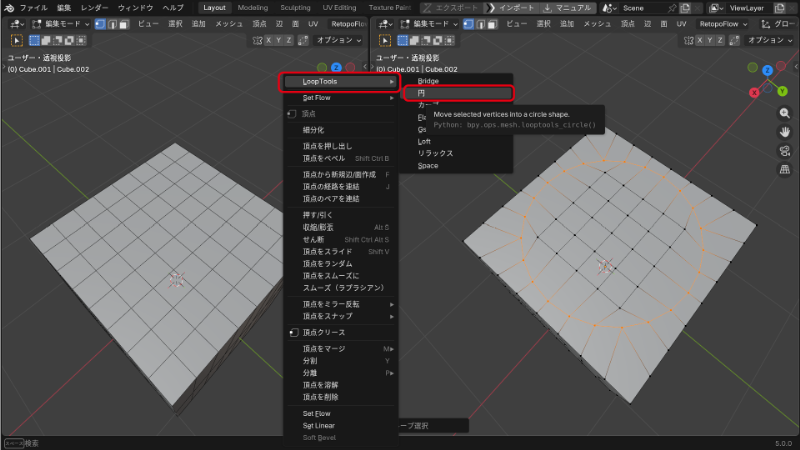Toggle Y mirror in left viewport
The height and width of the screenshot is (450, 800).
pyautogui.click(x=279, y=40)
